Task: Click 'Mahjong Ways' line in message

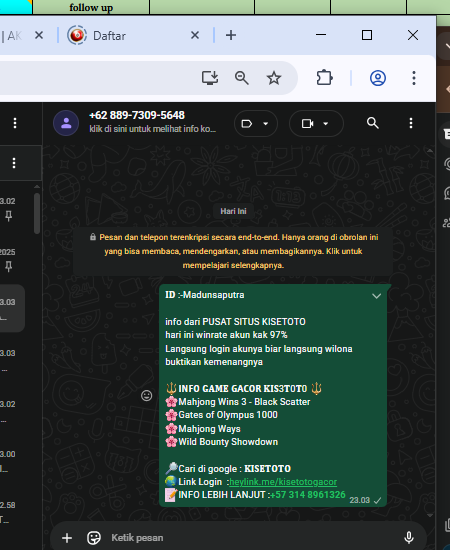Action: pos(209,429)
